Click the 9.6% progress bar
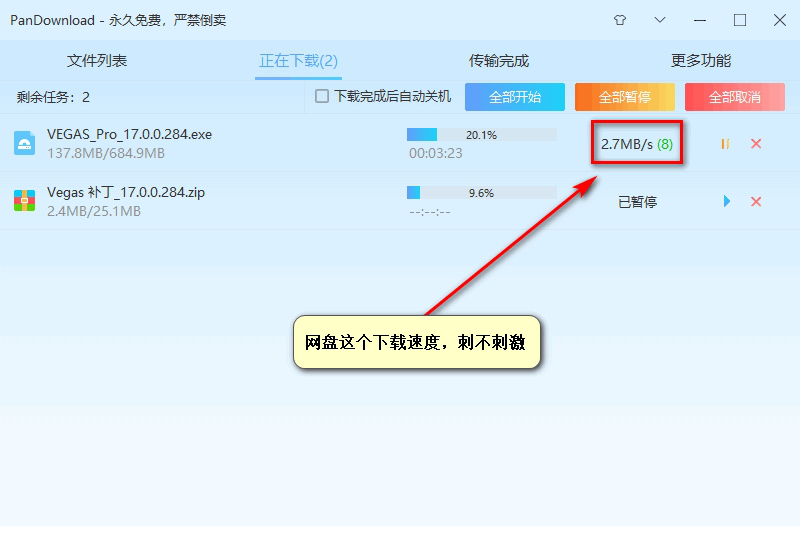800x549 pixels. coord(482,193)
